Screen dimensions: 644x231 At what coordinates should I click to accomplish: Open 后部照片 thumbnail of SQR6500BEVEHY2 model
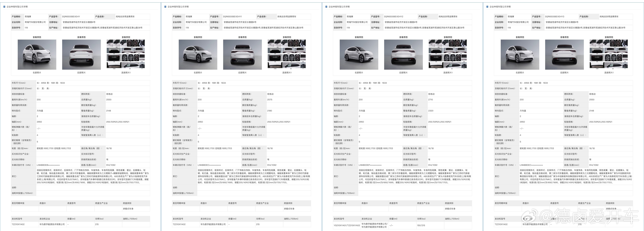click(x=403, y=55)
